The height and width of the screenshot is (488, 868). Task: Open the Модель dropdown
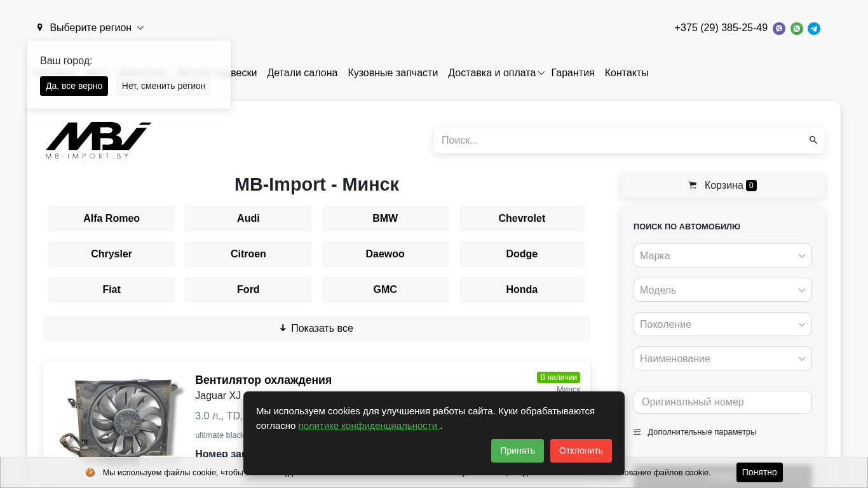coord(722,290)
